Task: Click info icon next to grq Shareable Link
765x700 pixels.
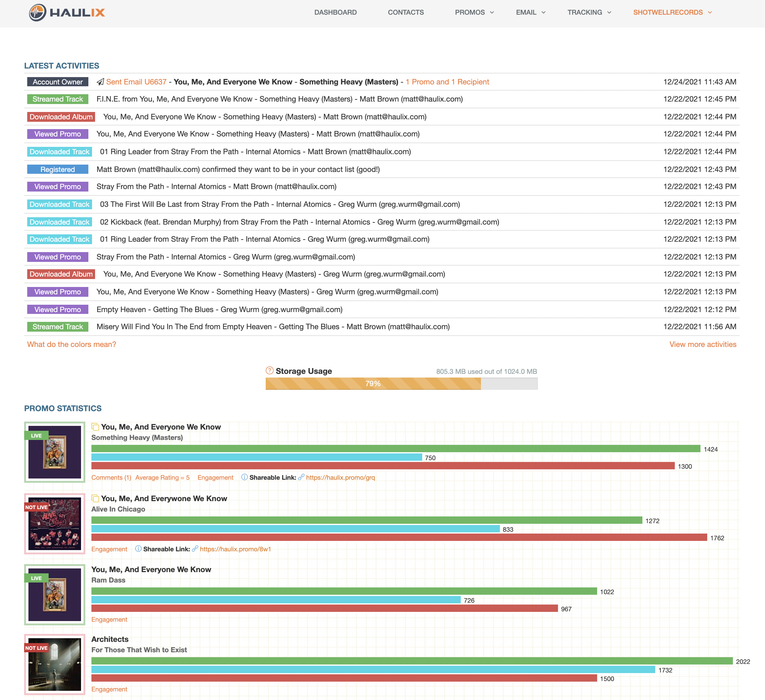Action: coord(244,478)
